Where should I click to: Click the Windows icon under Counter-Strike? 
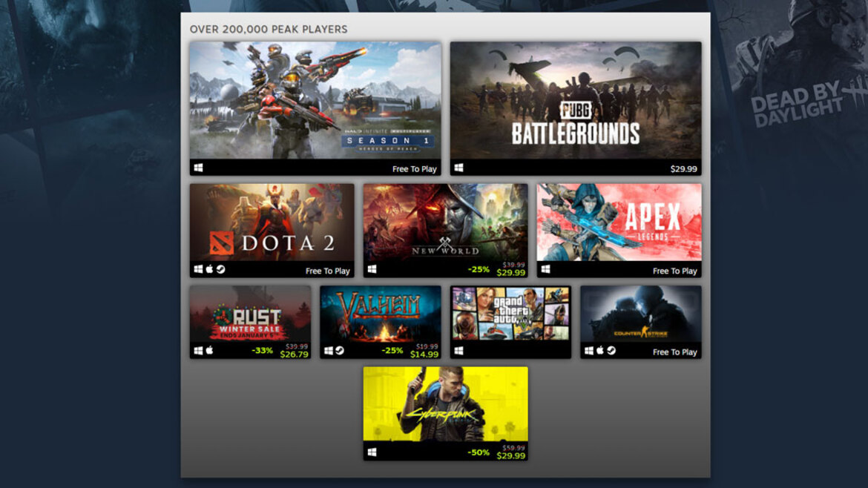tap(589, 351)
